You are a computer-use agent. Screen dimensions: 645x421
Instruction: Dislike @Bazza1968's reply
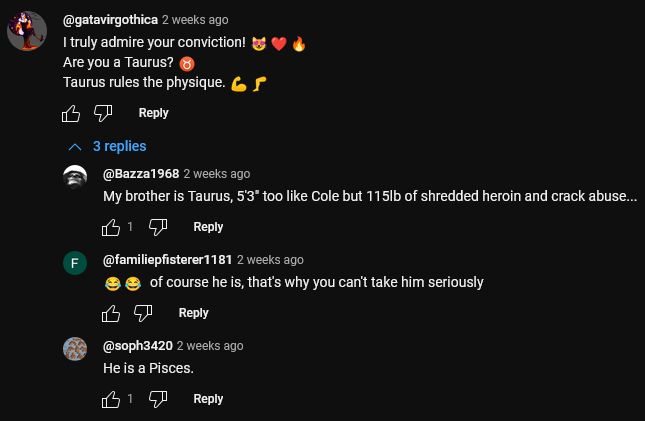tap(158, 227)
